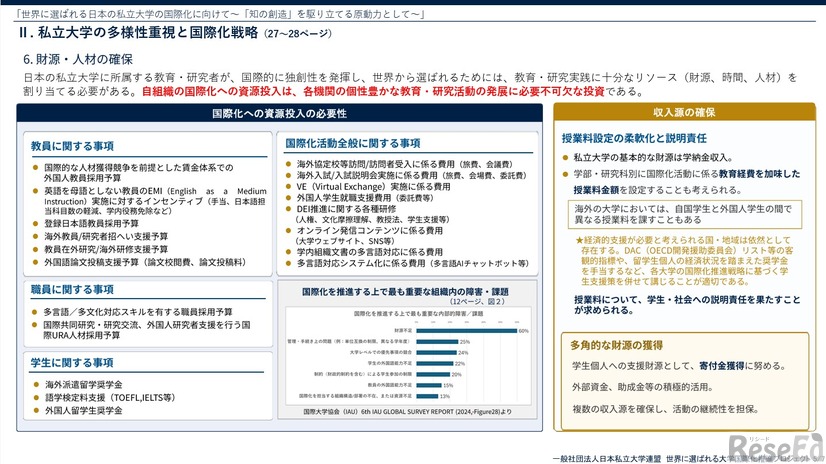Click the line '外部資金、助成金等の積極的活用。'
This screenshot has height=464, width=826.
coord(643,387)
